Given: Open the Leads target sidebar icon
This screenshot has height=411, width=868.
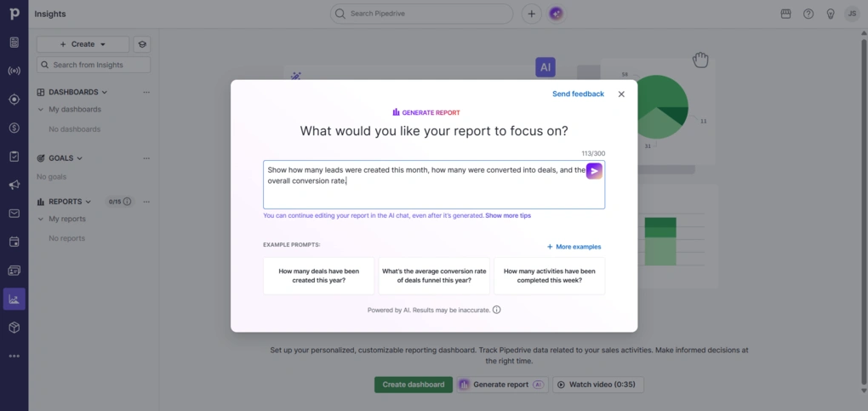Looking at the screenshot, I should coord(14,100).
